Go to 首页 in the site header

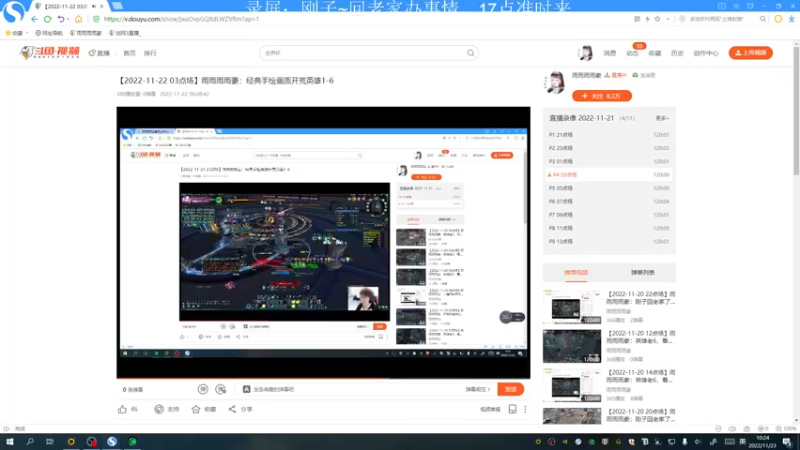pyautogui.click(x=130, y=53)
